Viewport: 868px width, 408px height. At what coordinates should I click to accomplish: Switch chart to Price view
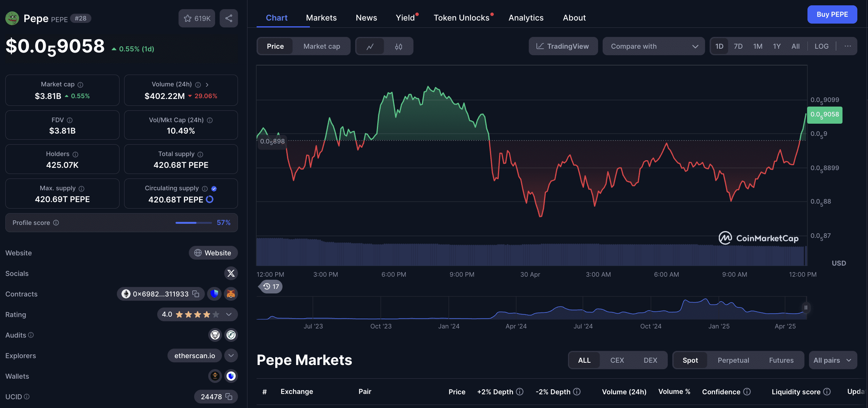(275, 46)
